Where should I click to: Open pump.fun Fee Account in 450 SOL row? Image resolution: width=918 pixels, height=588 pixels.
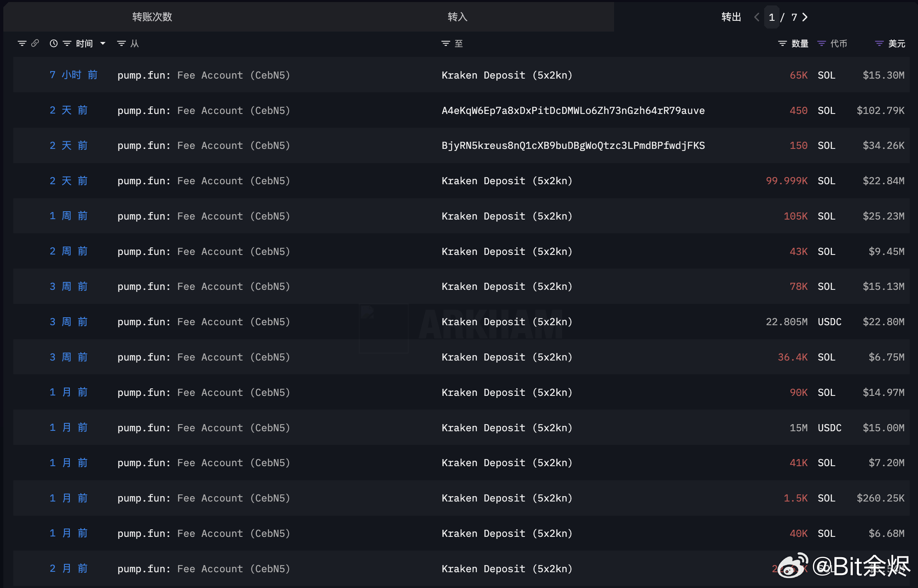pyautogui.click(x=204, y=111)
